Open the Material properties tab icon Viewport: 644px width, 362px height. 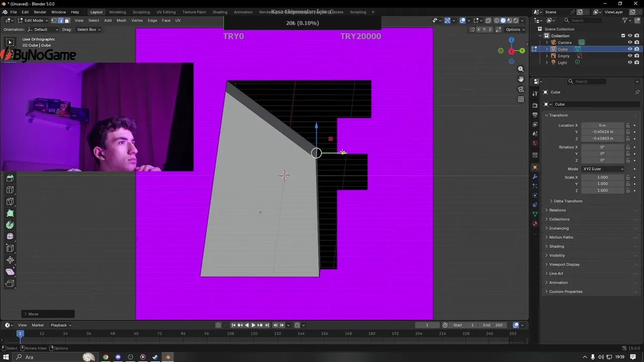(x=535, y=224)
